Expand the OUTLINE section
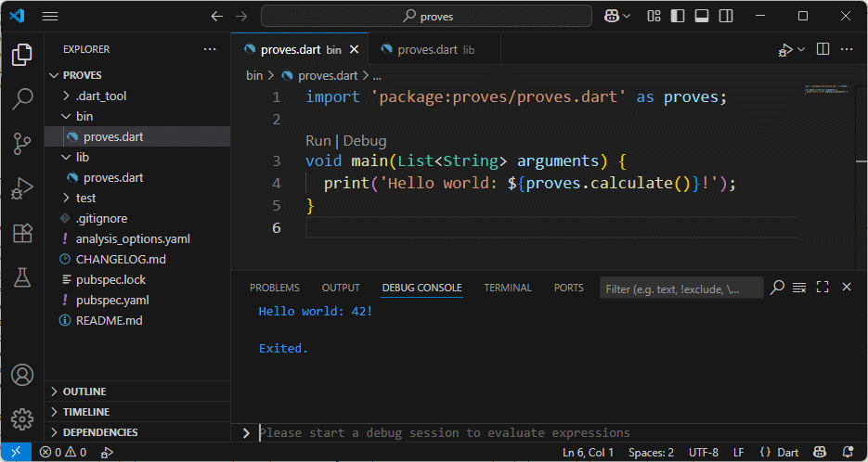This screenshot has width=868, height=462. coord(136,391)
